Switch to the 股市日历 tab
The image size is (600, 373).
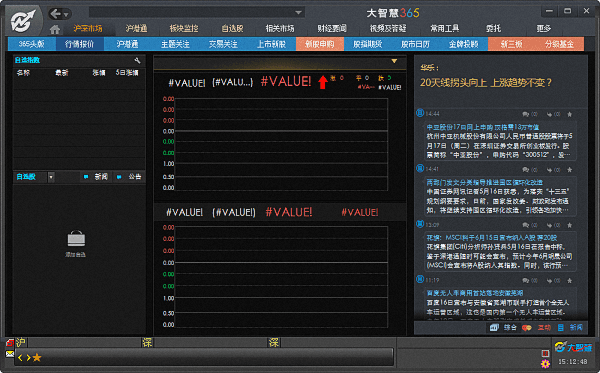point(415,44)
